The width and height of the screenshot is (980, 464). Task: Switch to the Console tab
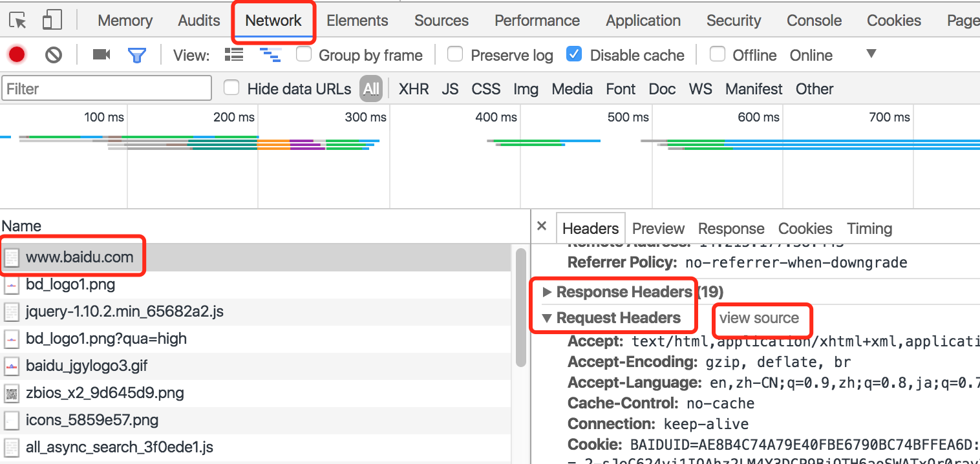click(814, 21)
